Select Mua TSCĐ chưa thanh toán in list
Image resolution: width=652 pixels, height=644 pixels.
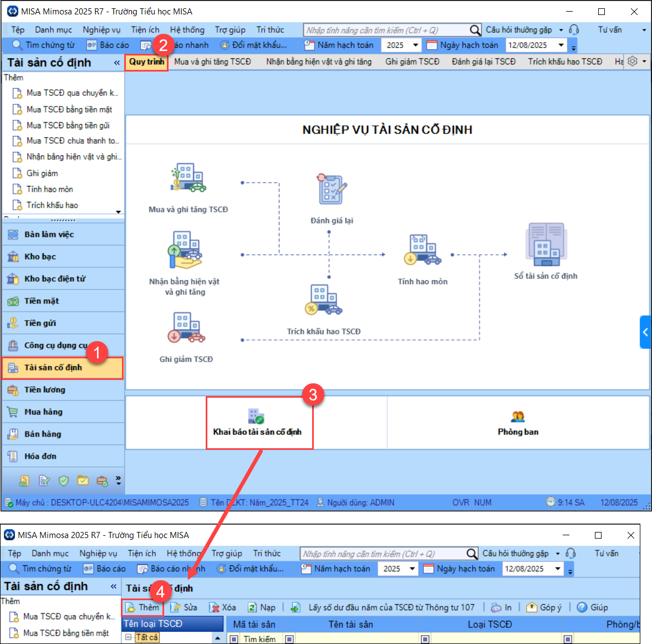pyautogui.click(x=72, y=141)
